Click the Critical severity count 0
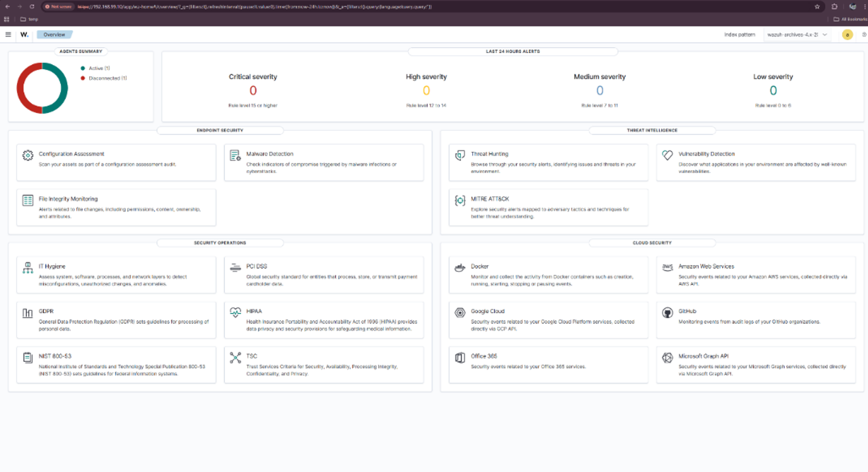868x472 pixels. pyautogui.click(x=253, y=91)
